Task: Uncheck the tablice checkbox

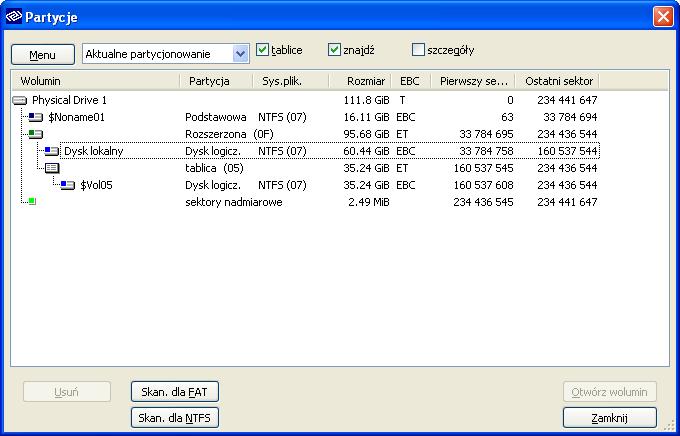Action: 262,50
